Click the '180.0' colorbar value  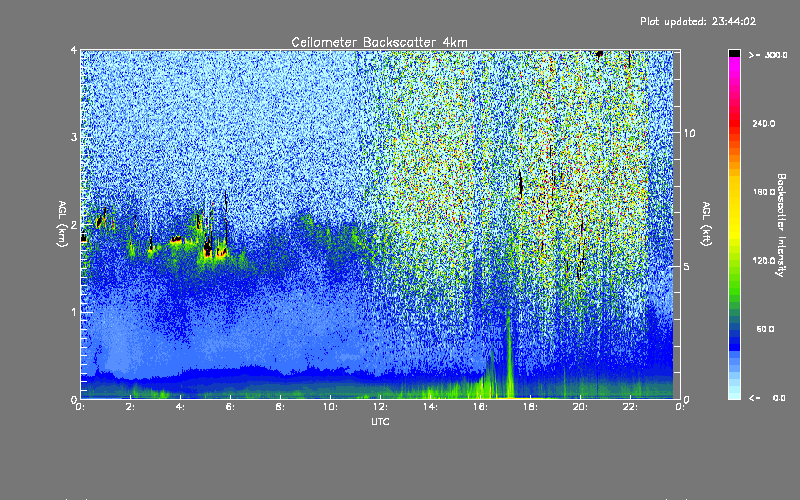pos(764,192)
